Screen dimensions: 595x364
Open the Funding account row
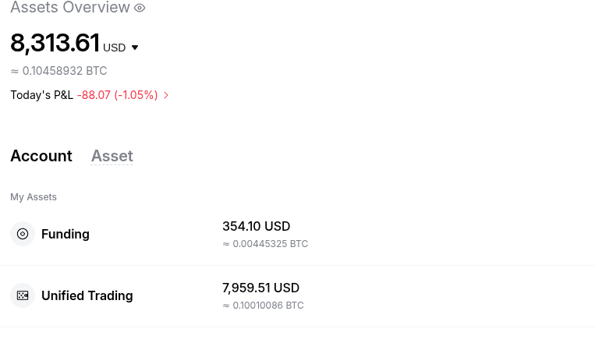tap(298, 235)
